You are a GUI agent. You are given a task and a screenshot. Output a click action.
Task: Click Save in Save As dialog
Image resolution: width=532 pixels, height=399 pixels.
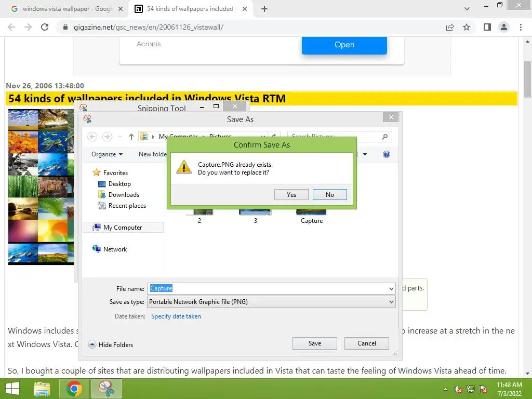coord(314,343)
